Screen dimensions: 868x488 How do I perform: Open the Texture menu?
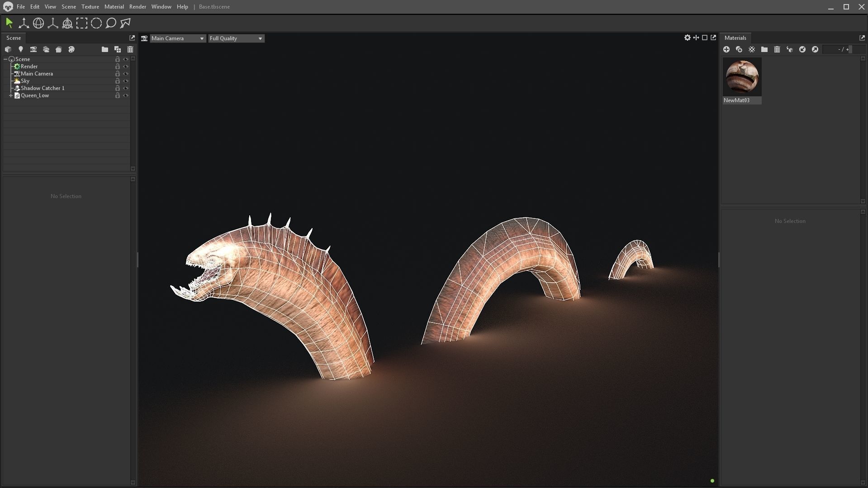tap(90, 7)
